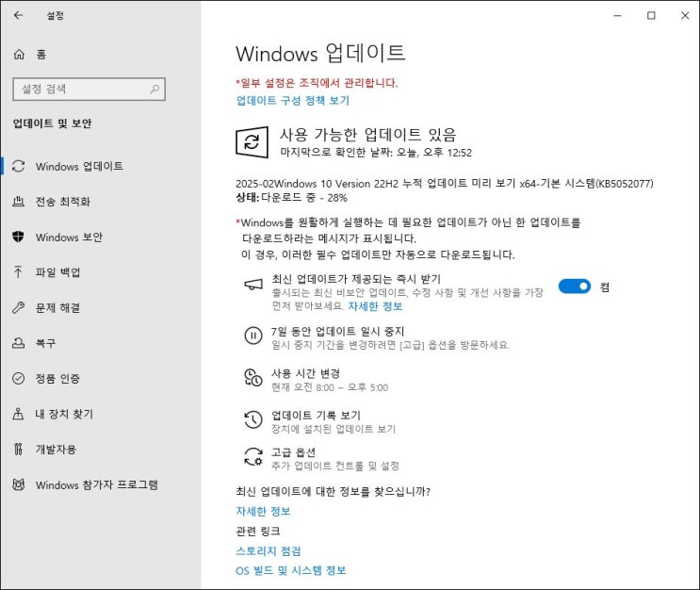Click the home icon in sidebar

pyautogui.click(x=19, y=55)
